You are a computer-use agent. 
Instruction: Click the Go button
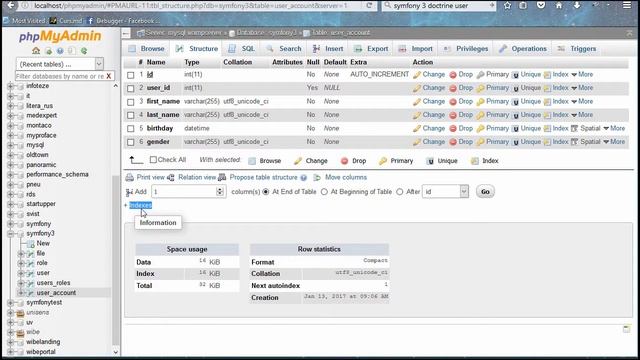tap(485, 192)
